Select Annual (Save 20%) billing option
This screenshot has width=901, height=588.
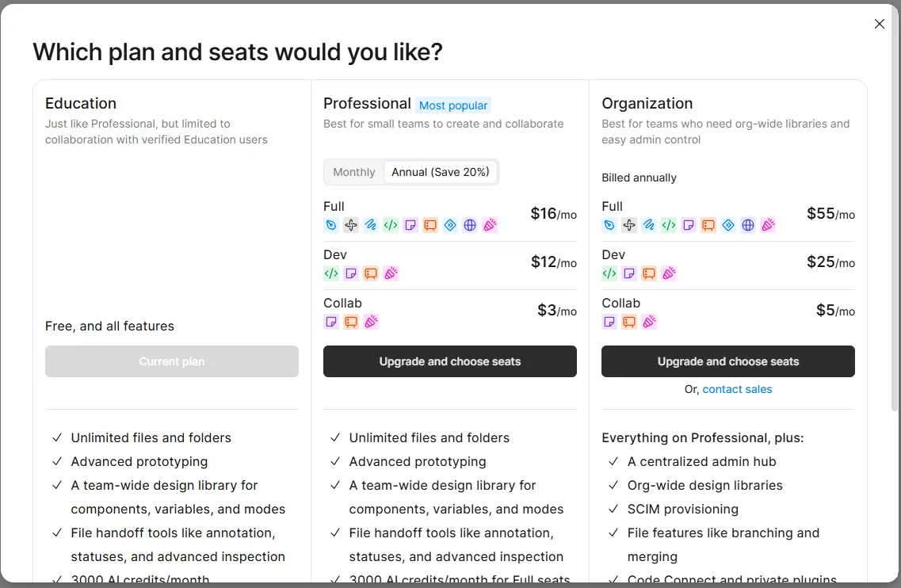pyautogui.click(x=440, y=172)
